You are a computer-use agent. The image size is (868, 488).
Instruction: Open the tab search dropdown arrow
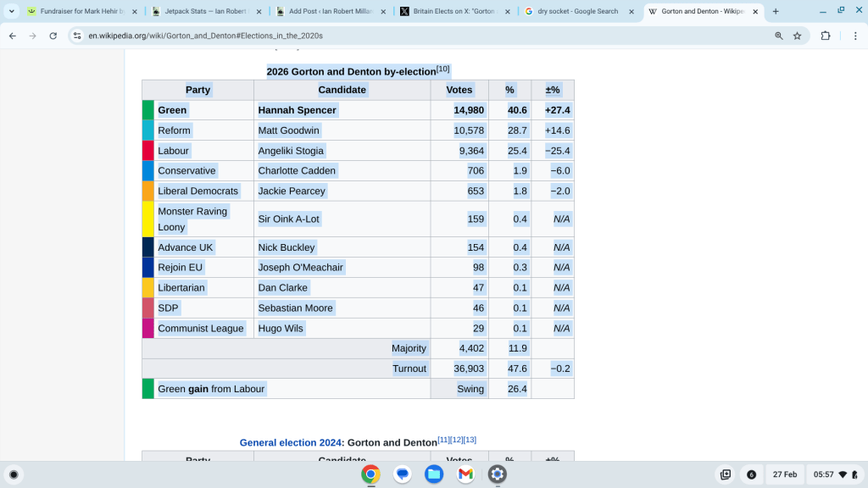12,12
